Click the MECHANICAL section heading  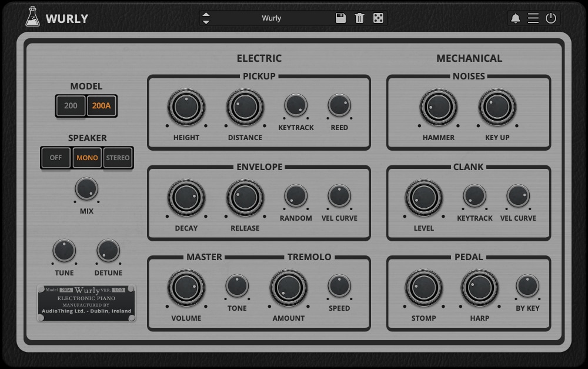(469, 58)
